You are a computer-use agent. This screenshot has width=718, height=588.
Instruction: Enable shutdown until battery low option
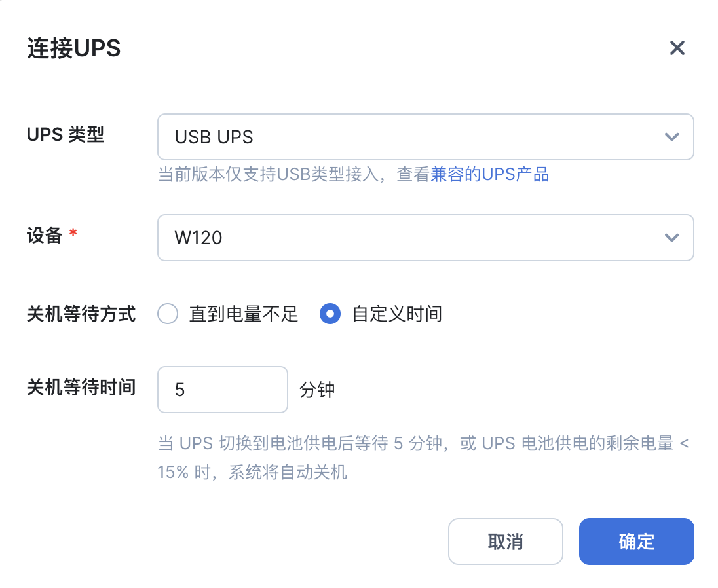tap(168, 314)
